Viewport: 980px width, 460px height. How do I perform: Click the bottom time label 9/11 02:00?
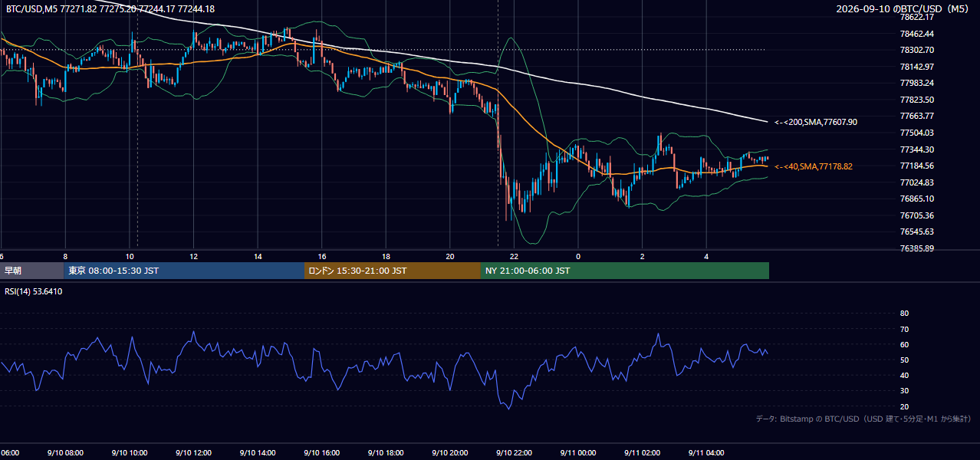coord(643,453)
